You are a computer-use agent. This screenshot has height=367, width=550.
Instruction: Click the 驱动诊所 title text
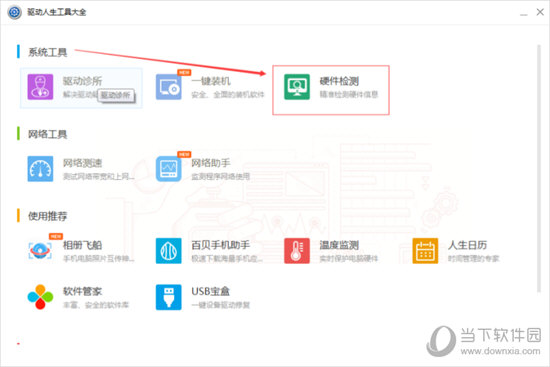[82, 81]
